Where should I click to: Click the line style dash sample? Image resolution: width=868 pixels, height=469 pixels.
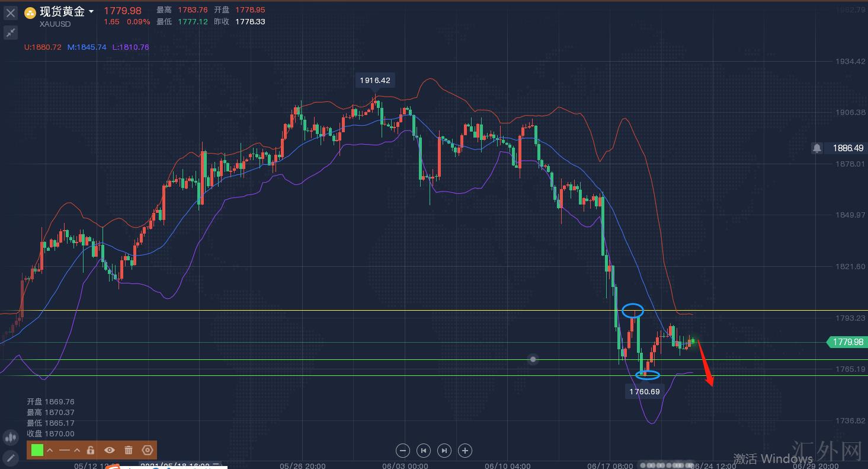[x=65, y=450]
